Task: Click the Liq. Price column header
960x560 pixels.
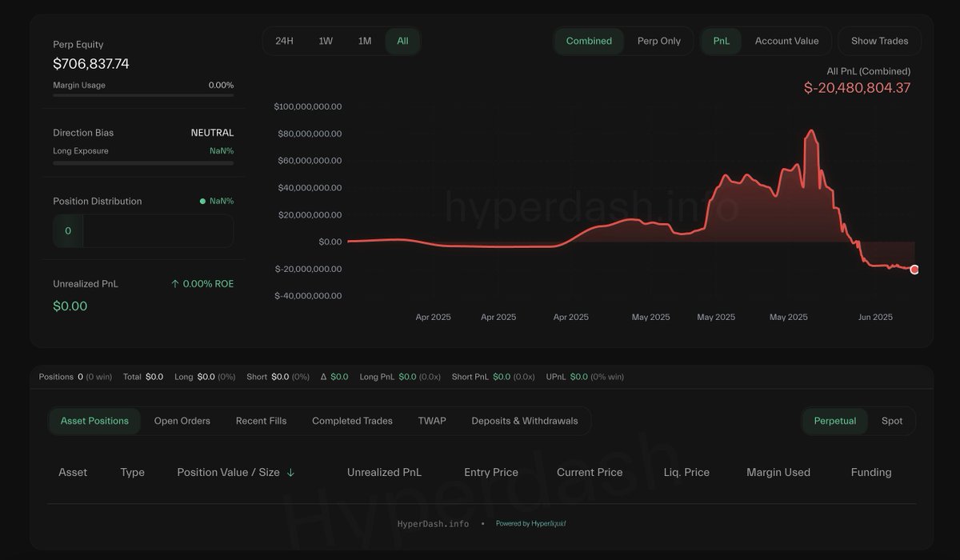Action: [x=686, y=473]
